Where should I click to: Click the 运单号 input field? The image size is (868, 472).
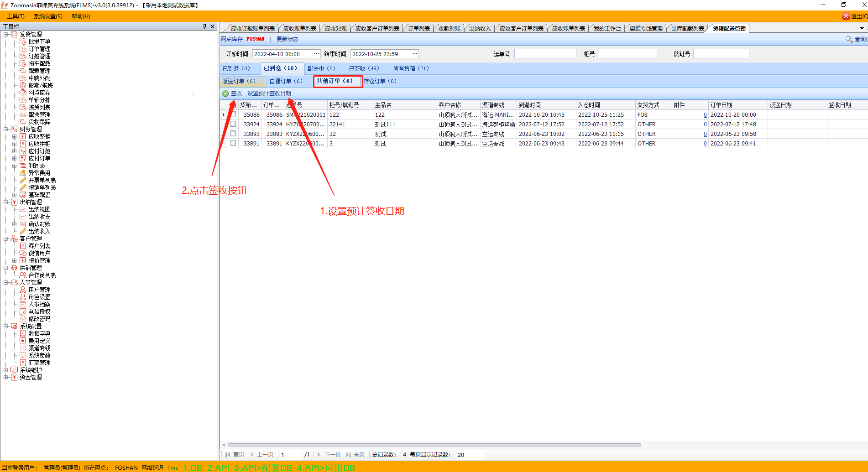pos(545,54)
